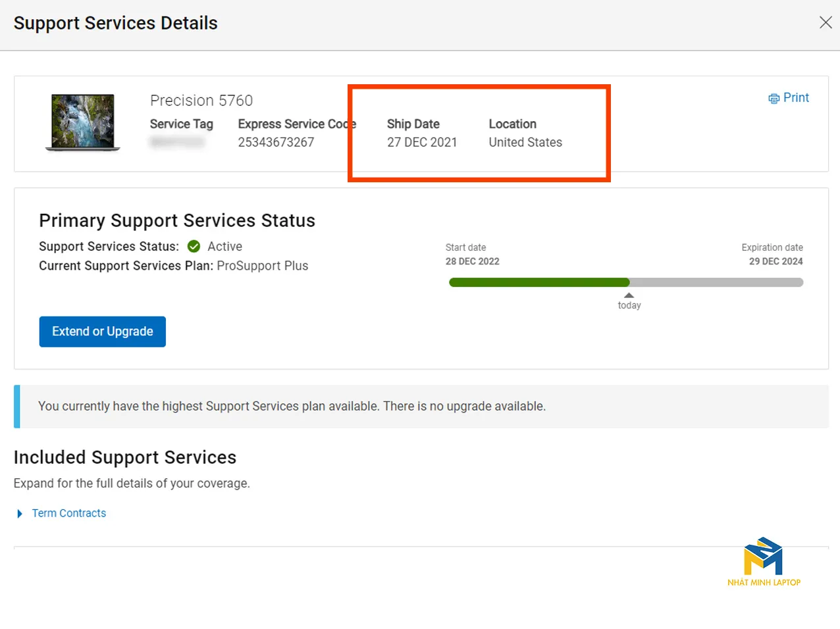Close the Support Services Details dialog
The image size is (840, 629).
point(826,22)
